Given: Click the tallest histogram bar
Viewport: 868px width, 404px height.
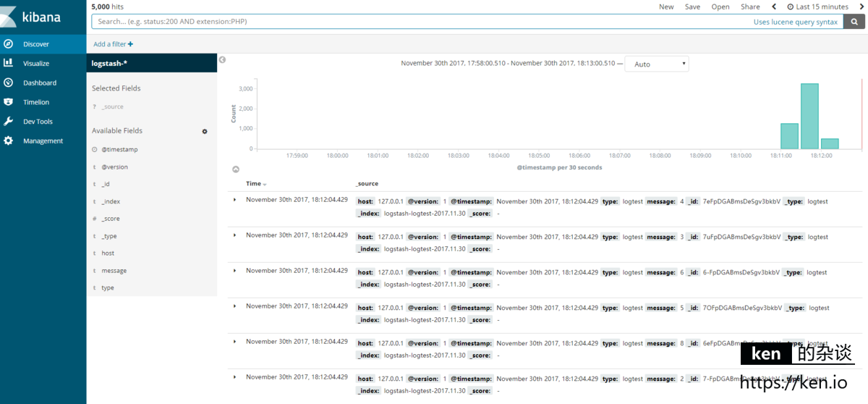Looking at the screenshot, I should click(x=809, y=117).
